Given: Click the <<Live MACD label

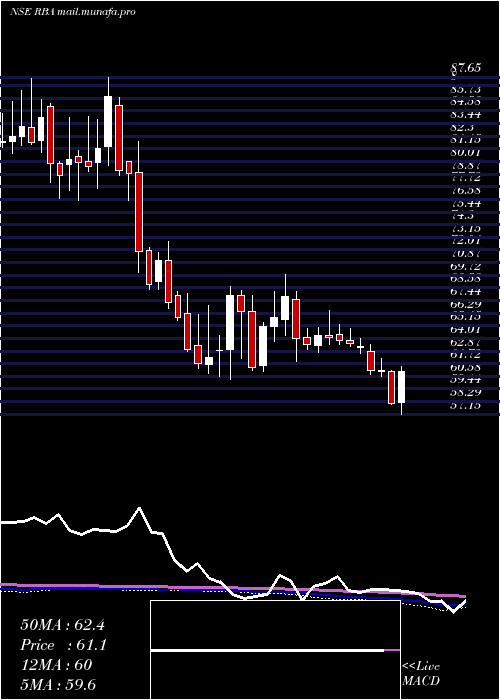Looking at the screenshot, I should coord(421,674).
